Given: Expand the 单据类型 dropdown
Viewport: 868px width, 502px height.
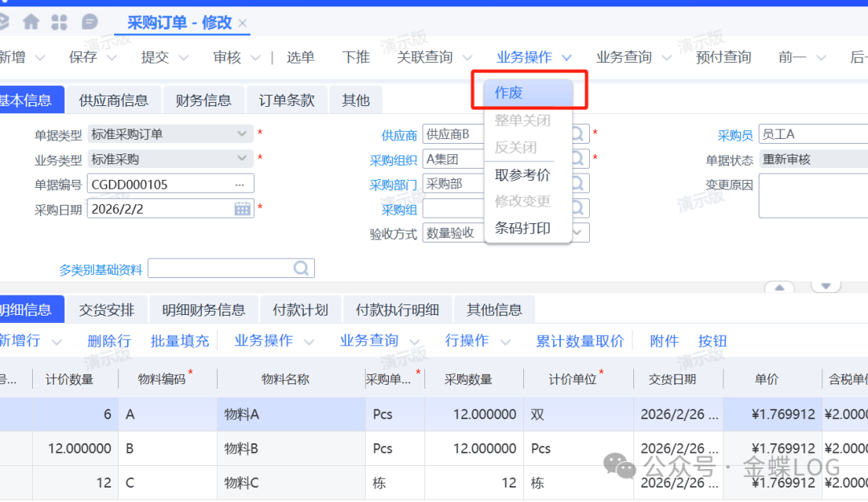Looking at the screenshot, I should click(242, 134).
